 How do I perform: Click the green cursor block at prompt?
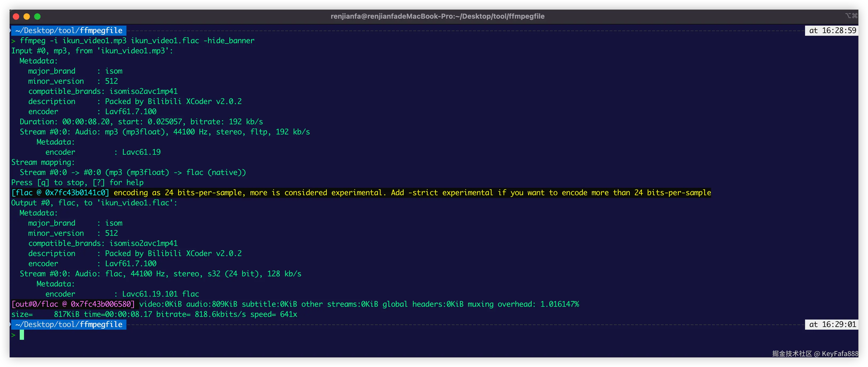point(22,335)
